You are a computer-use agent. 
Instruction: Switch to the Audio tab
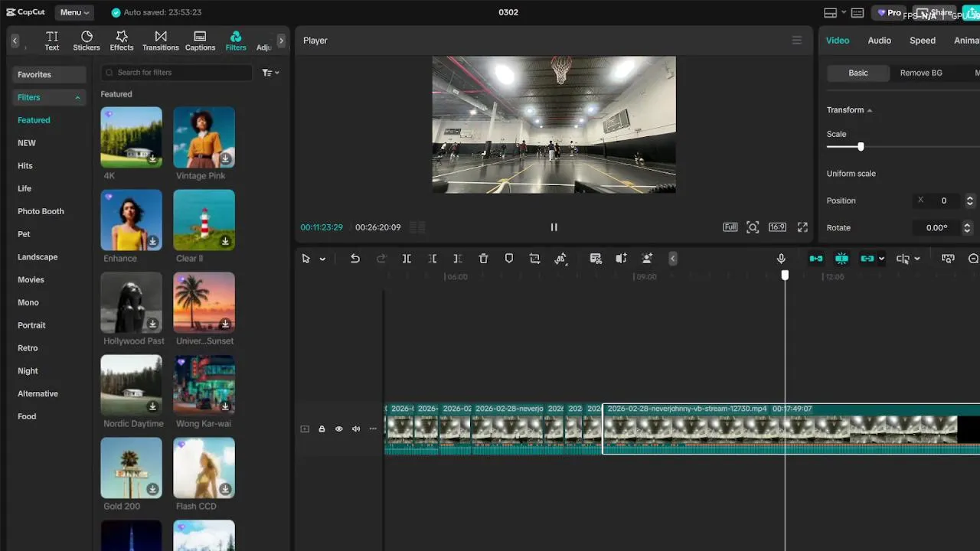[x=879, y=41]
